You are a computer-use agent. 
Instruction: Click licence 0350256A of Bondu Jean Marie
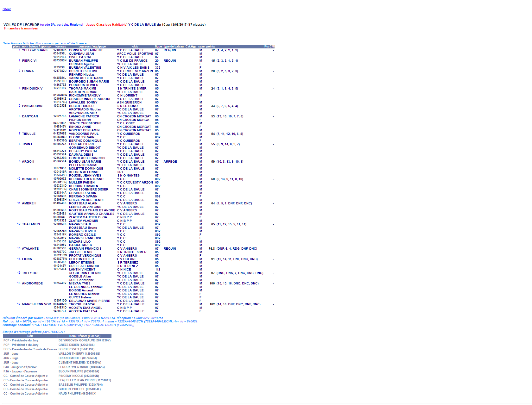pos(60,162)
